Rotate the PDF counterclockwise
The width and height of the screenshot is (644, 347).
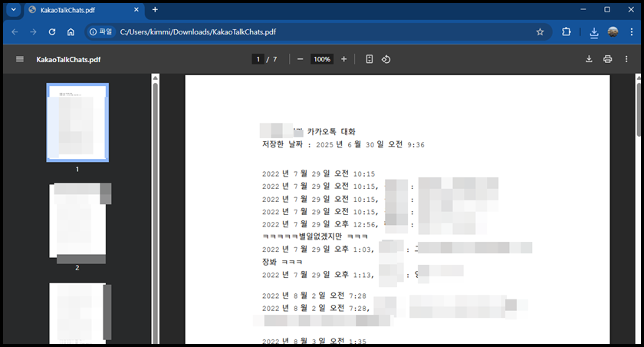click(386, 59)
